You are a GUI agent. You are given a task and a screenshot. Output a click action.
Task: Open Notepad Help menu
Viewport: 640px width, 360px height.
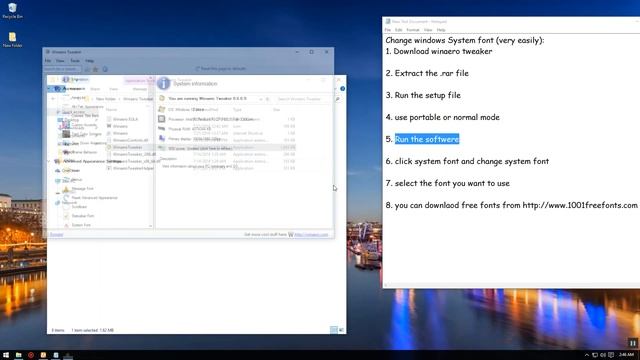(x=441, y=30)
